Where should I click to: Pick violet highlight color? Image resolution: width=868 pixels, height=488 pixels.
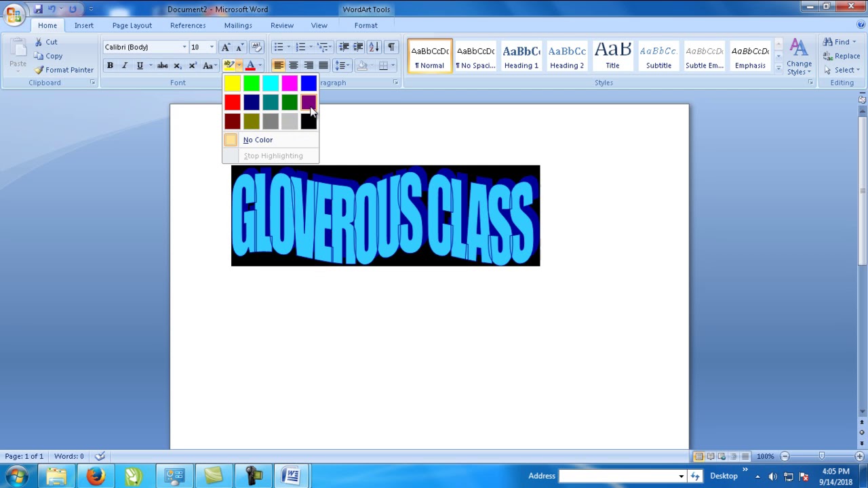point(309,102)
